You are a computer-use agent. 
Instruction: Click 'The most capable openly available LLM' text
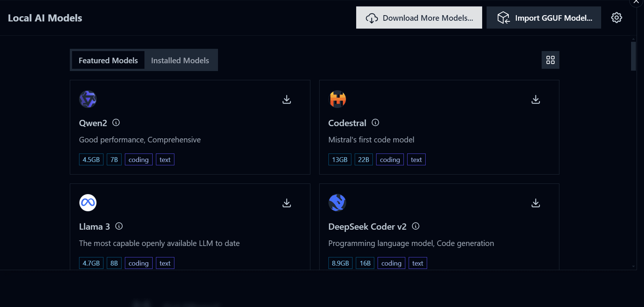pos(159,243)
